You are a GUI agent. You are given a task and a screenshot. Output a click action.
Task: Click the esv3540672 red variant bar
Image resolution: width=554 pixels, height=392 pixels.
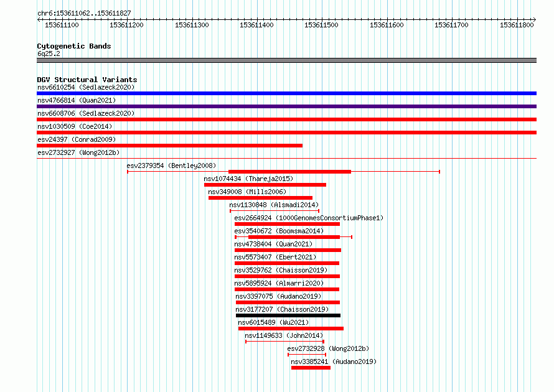294,237
